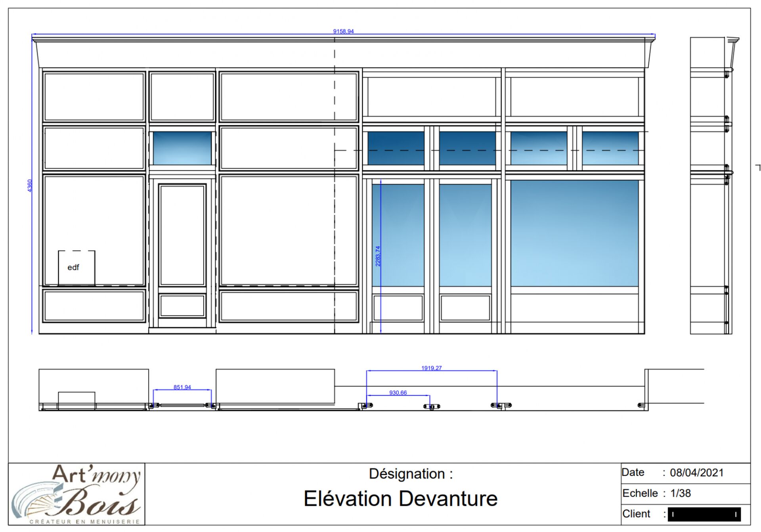
Task: Click the Elévation Devanture title text
Action: click(x=400, y=499)
